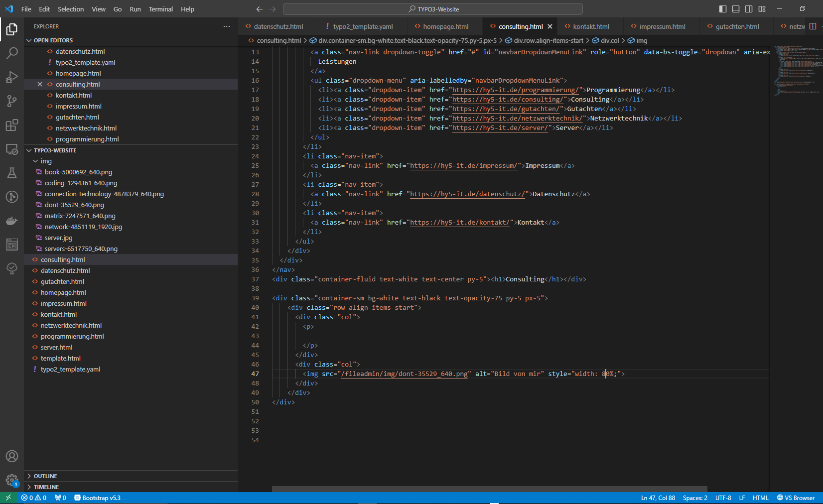Open the Extensions view

pos(12,125)
